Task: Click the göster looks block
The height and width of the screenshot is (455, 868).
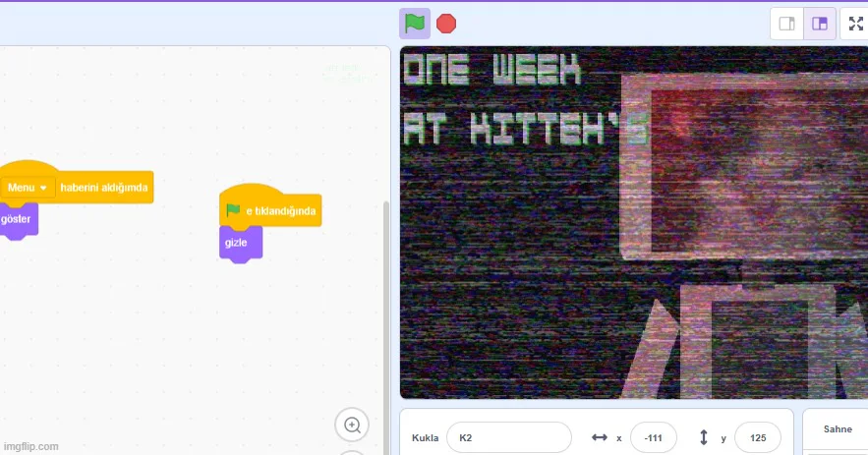Action: [17, 220]
